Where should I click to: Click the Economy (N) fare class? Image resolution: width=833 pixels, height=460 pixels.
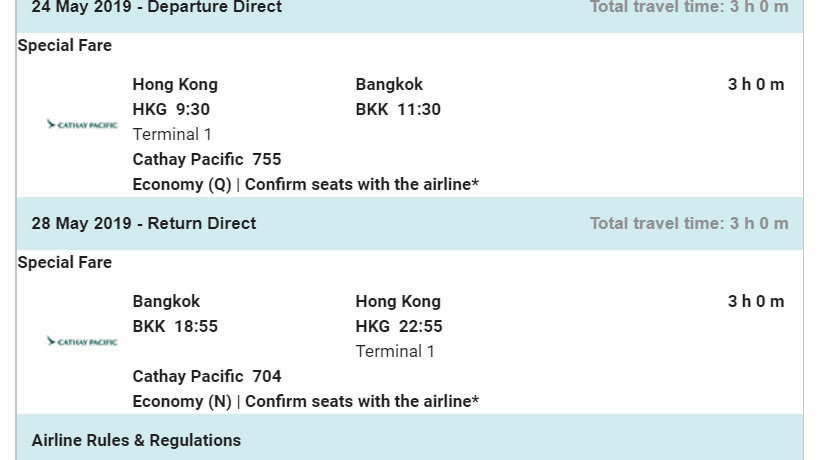pos(181,402)
